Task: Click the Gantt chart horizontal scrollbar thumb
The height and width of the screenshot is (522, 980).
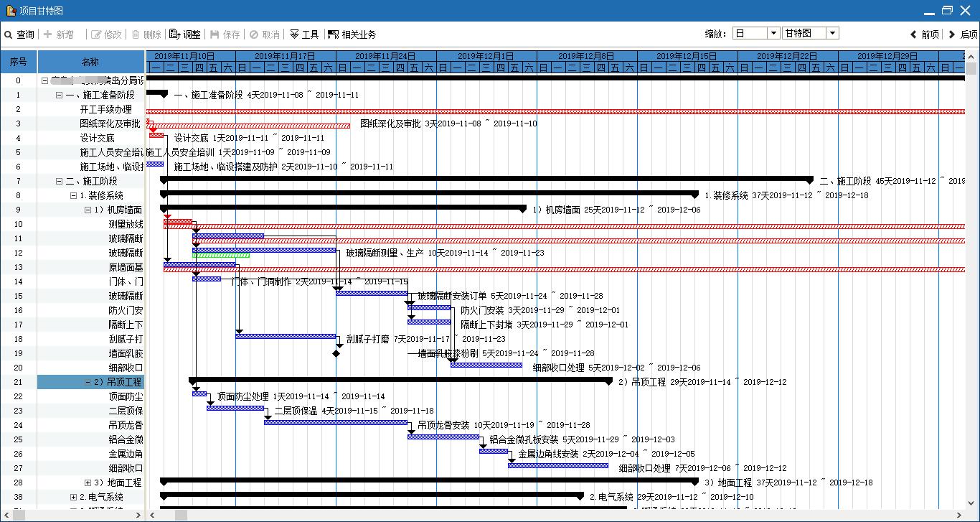Action: 181,515
